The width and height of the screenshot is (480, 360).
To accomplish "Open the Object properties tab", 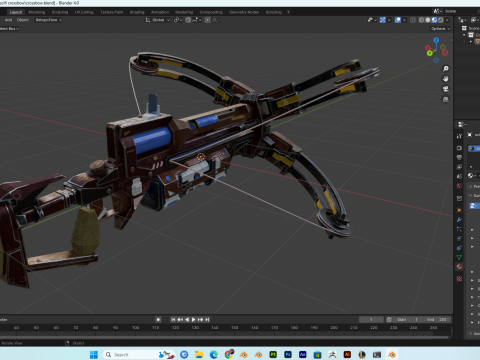I will click(x=459, y=210).
